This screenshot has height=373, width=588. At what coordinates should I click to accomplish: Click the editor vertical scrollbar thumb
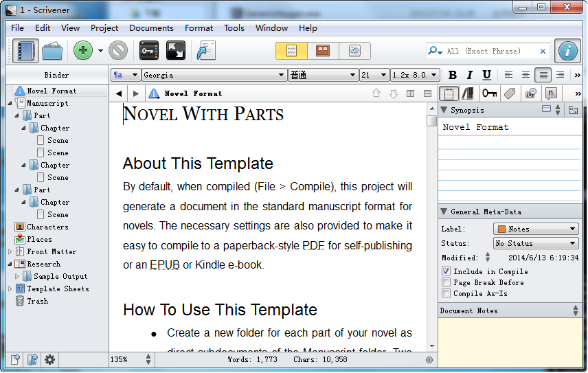[431, 121]
